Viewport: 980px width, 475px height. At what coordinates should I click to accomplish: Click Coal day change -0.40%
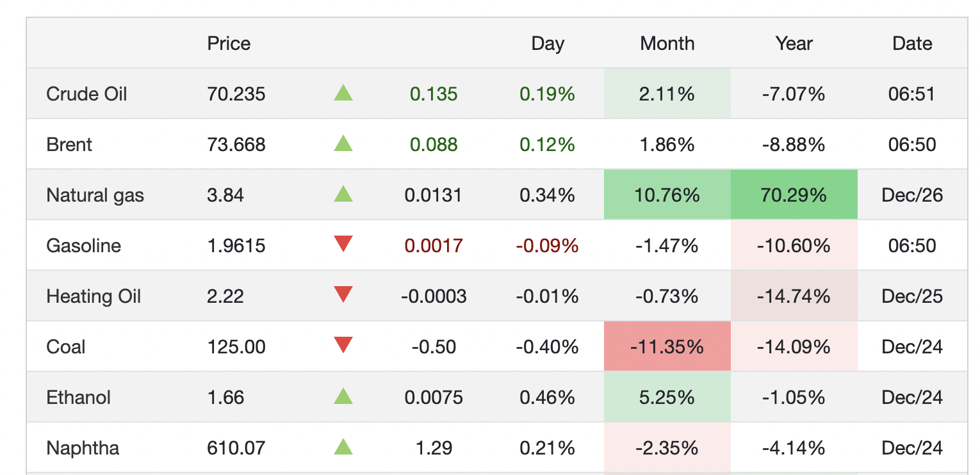547,347
